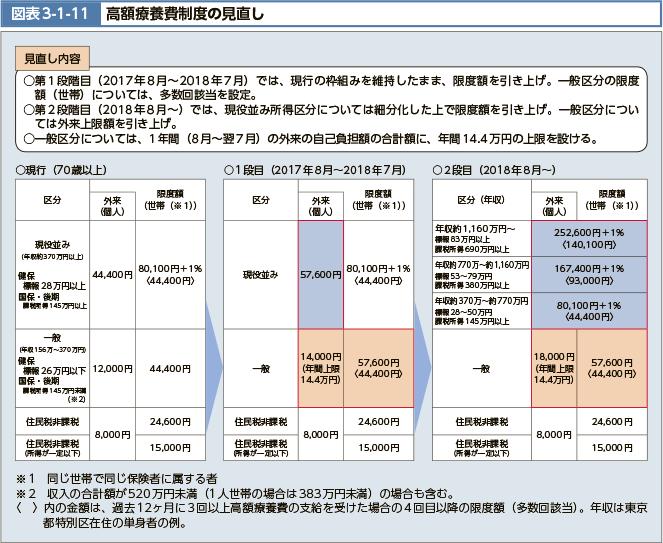The width and height of the screenshot is (663, 543).
Task: Click the 12,000円 cell in the current table
Action: pos(112,368)
